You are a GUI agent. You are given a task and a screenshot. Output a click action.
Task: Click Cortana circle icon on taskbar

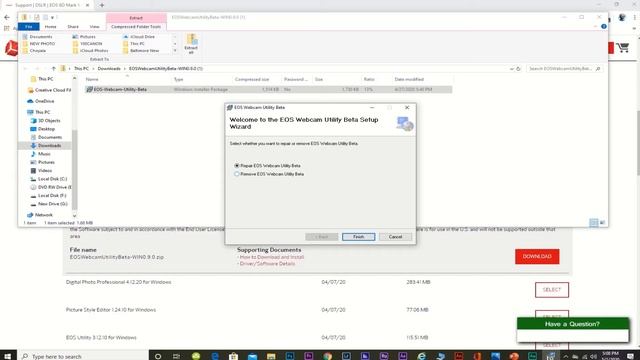tap(158, 356)
